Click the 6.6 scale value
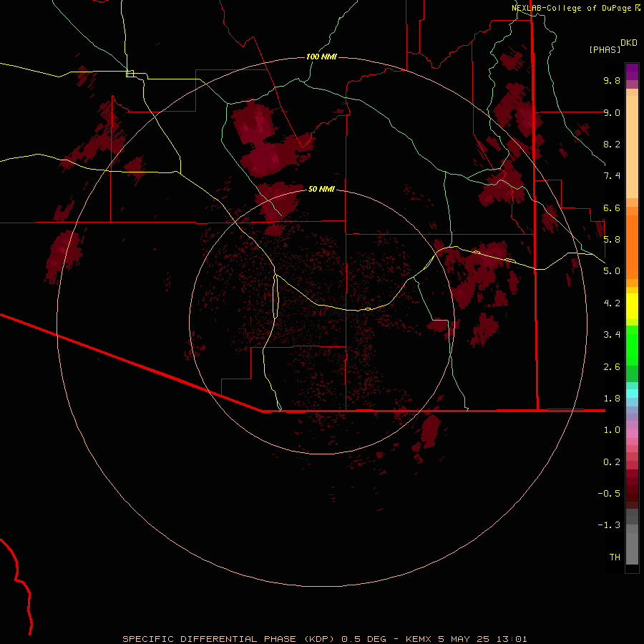Image resolution: width=644 pixels, height=644 pixels. coord(612,208)
